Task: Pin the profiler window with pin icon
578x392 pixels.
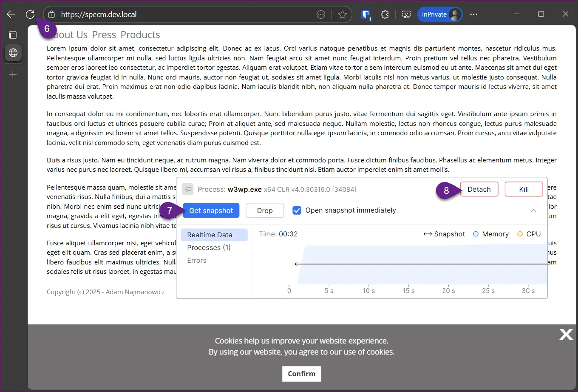Action: pos(187,189)
